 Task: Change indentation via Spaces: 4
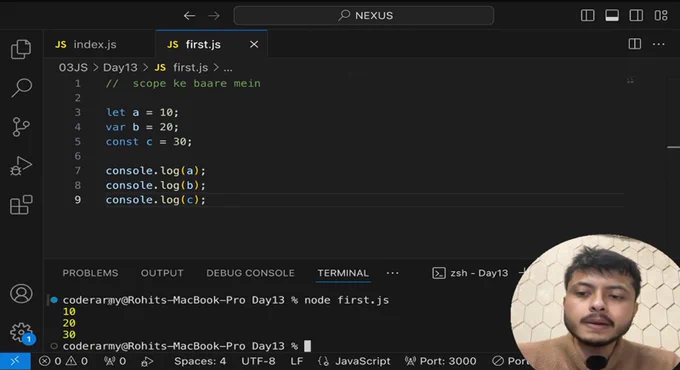[200, 361]
